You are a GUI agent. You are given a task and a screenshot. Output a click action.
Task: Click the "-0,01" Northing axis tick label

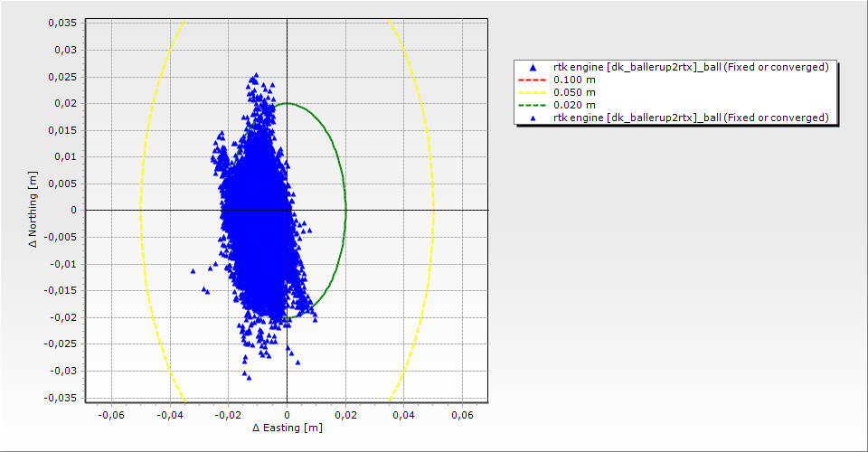63,264
